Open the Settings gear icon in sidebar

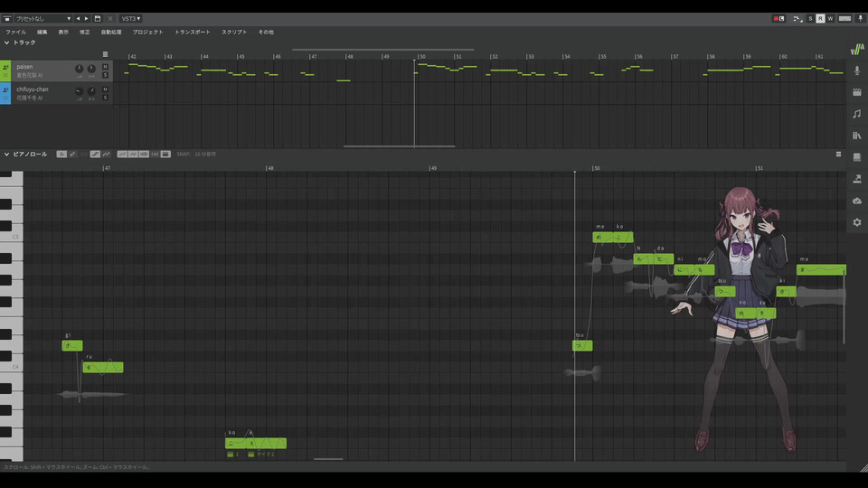pos(857,222)
